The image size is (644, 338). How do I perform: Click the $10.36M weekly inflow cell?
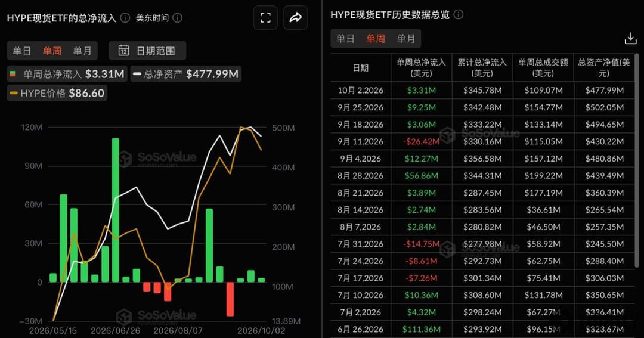421,295
